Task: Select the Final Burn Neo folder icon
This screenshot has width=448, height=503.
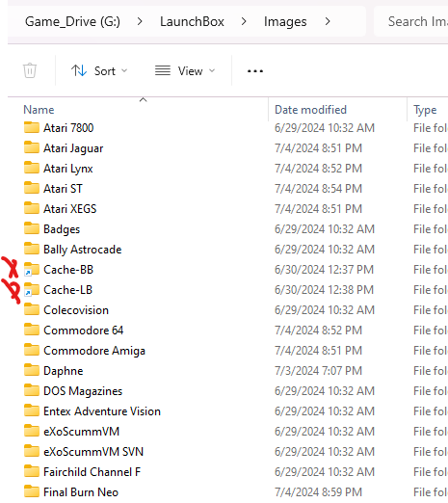Action: [x=32, y=491]
